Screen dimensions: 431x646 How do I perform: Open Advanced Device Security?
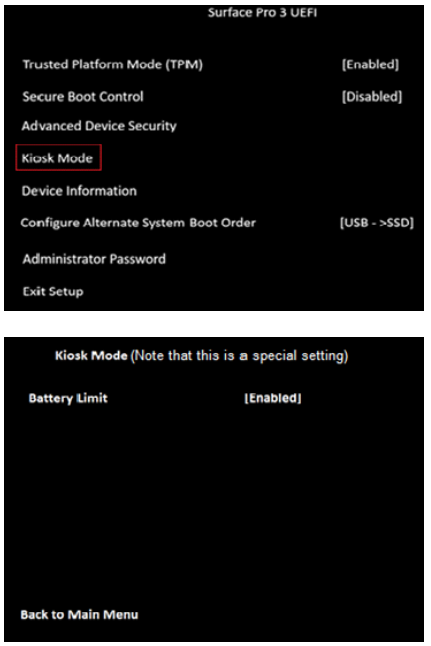coord(99,126)
